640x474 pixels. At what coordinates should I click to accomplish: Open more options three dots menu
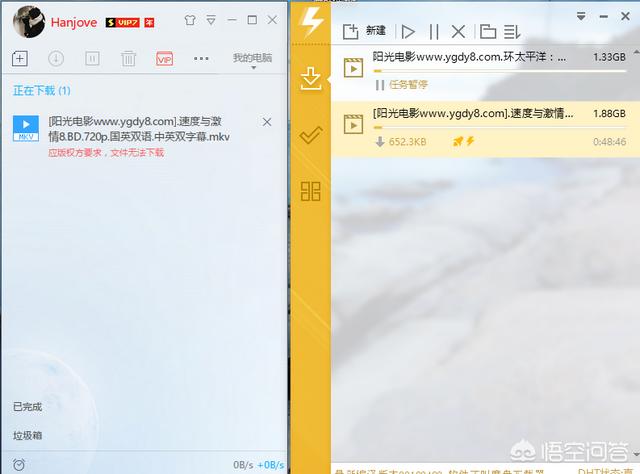point(201,59)
